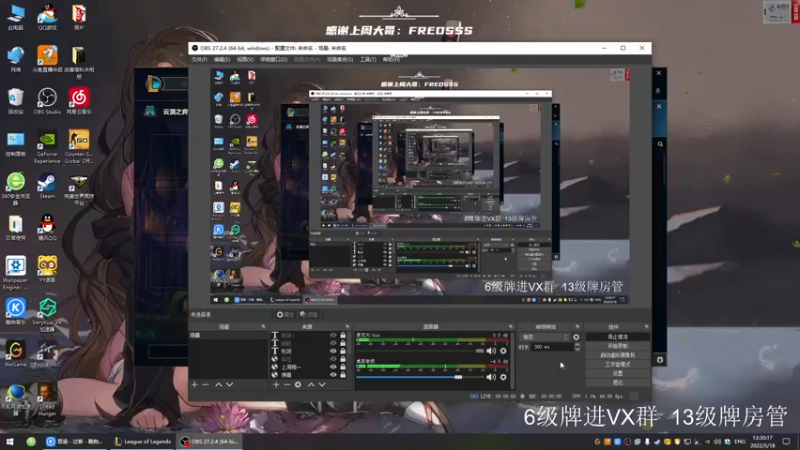800x450 pixels.
Task: Mute the 麦克风/Aux speaker icon in the mixer
Action: 491,351
